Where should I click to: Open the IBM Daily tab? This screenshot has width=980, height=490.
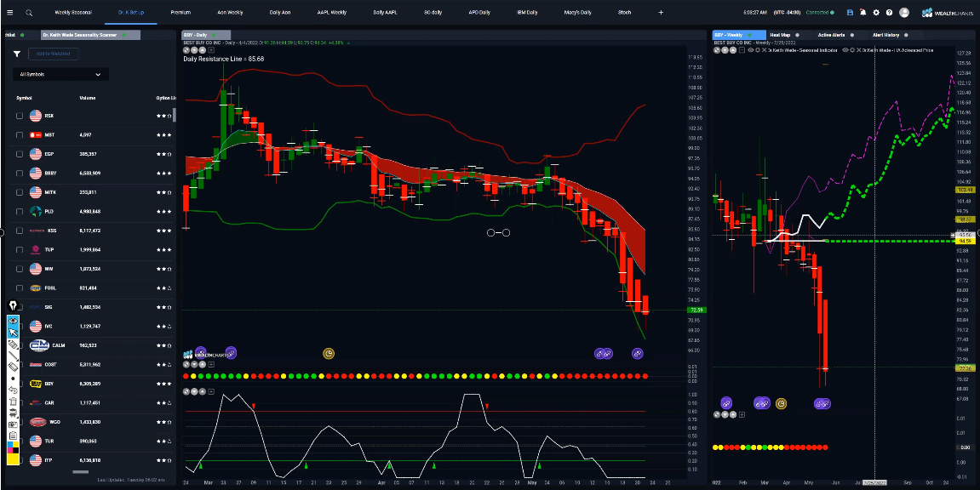[x=528, y=13]
